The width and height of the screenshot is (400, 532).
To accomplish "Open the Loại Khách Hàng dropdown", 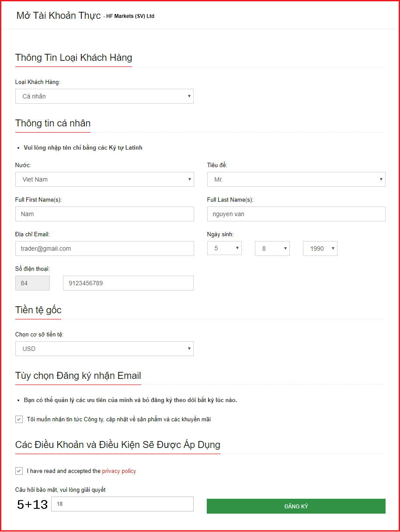I will tap(104, 96).
